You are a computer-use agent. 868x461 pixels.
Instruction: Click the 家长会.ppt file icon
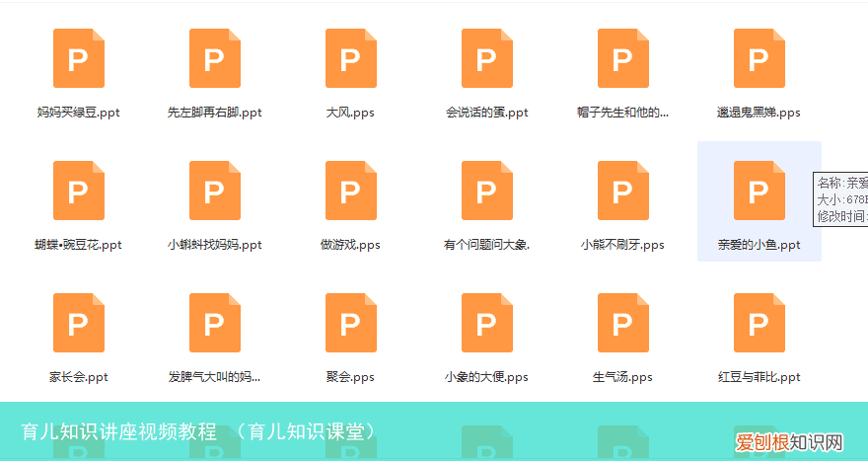pyautogui.click(x=79, y=323)
